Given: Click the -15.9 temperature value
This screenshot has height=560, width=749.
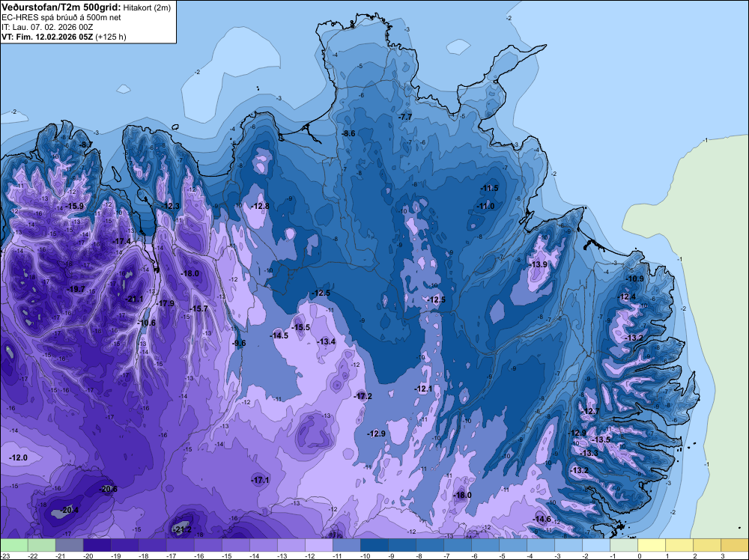Looking at the screenshot, I should [x=74, y=206].
